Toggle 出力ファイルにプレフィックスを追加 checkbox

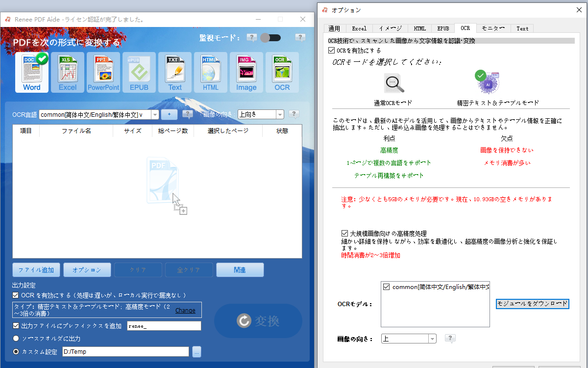pyautogui.click(x=16, y=326)
